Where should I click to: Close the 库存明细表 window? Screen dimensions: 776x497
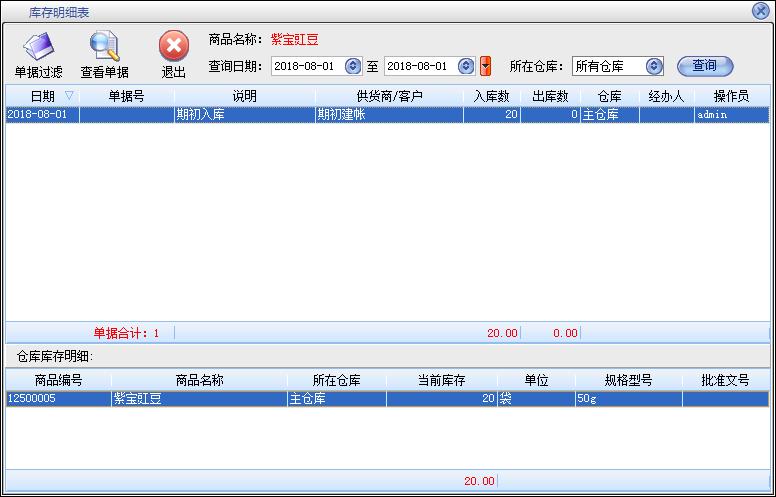click(x=760, y=10)
